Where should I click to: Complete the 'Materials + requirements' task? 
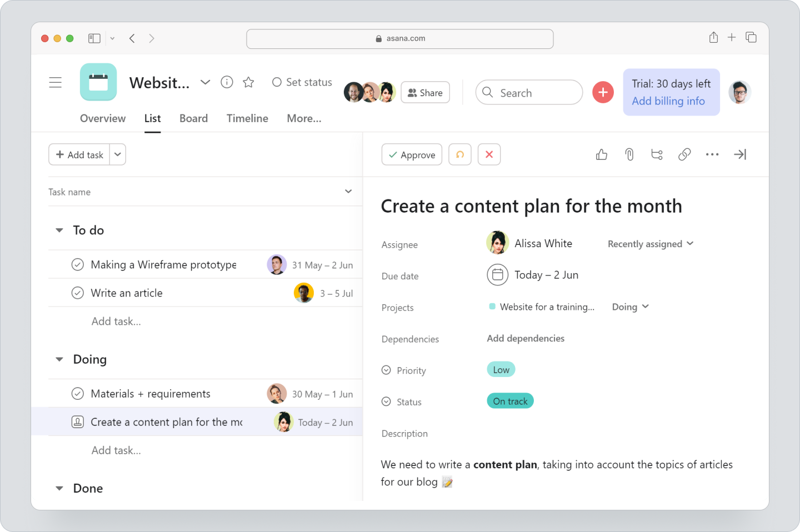78,393
